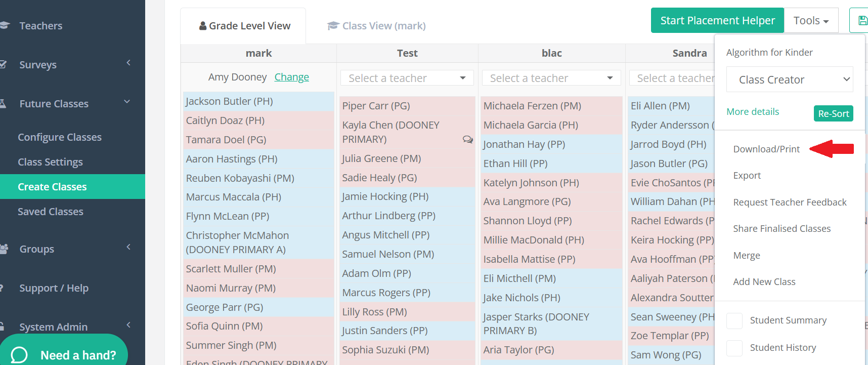Choose Merge from Tools menu

click(x=747, y=255)
